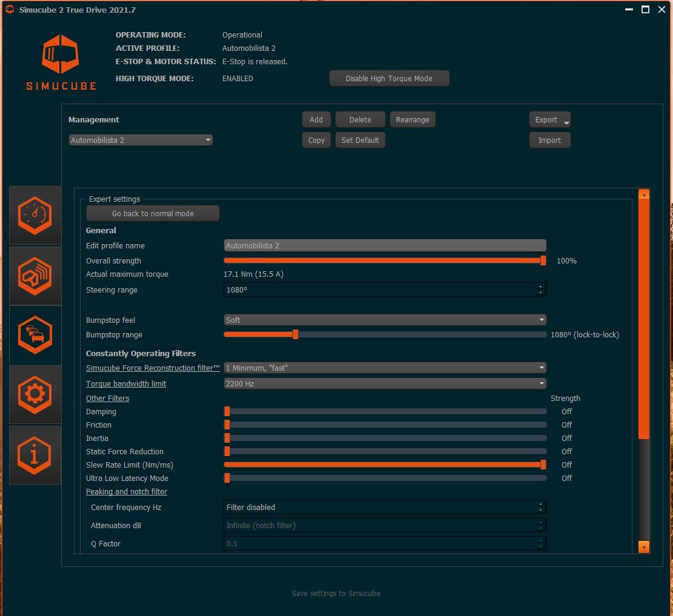
Task: Copy the current profile
Action: pyautogui.click(x=316, y=141)
